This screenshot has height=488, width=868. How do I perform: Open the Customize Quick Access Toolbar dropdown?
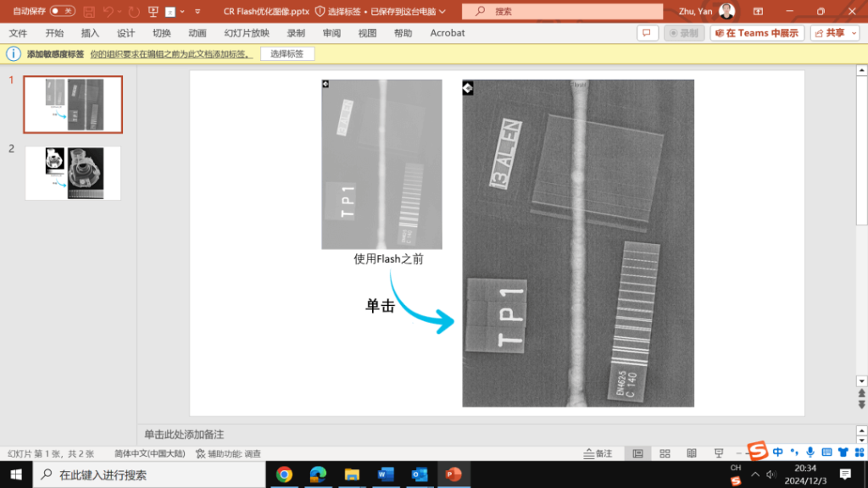tap(198, 12)
